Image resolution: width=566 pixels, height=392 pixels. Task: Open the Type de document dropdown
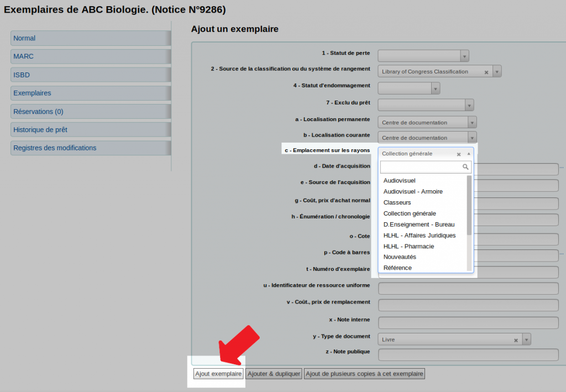pos(527,339)
